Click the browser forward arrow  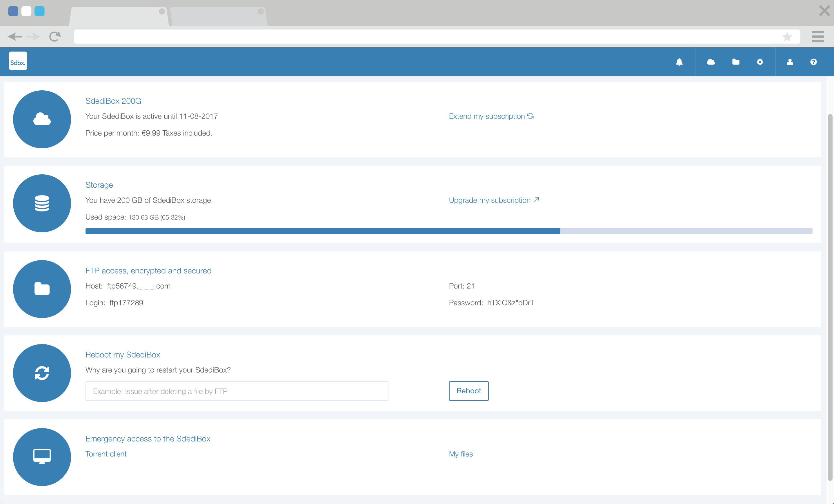33,36
